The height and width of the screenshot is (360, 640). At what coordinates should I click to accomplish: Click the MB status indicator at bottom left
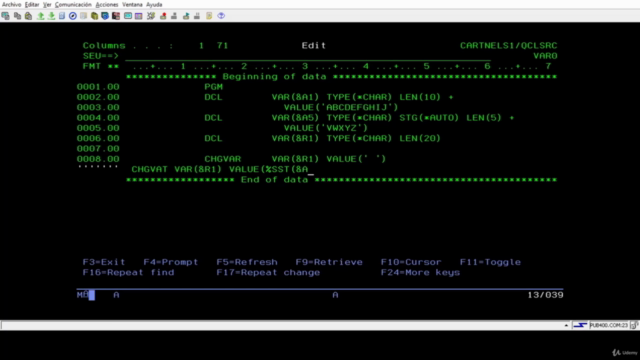[x=82, y=295]
